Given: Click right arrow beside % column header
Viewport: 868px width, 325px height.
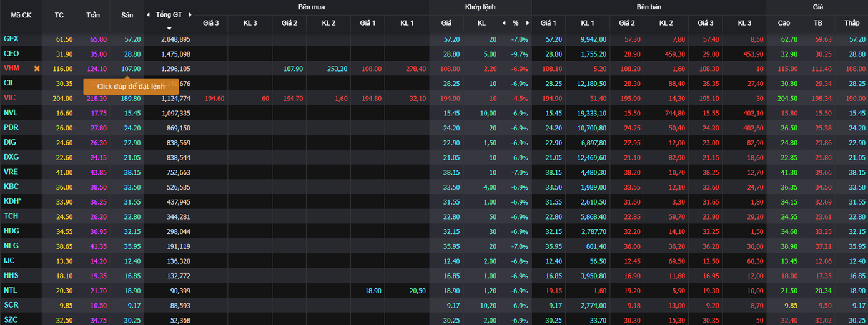Looking at the screenshot, I should [x=527, y=23].
